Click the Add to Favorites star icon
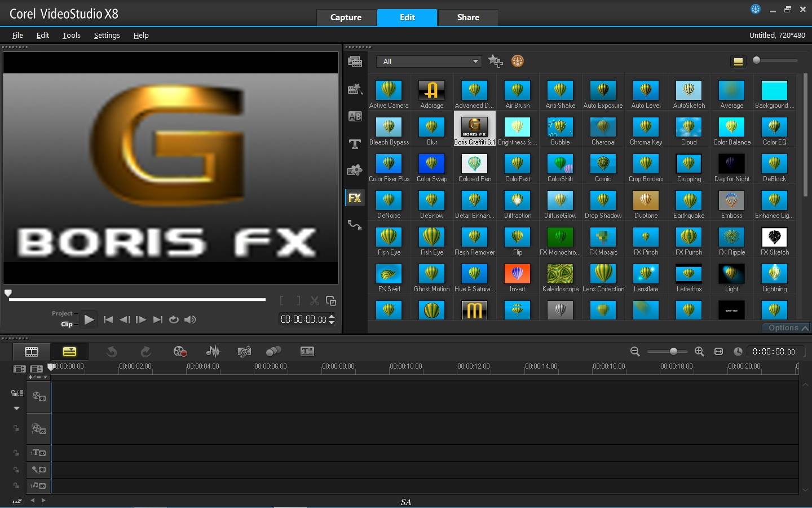The height and width of the screenshot is (508, 812). coord(495,61)
